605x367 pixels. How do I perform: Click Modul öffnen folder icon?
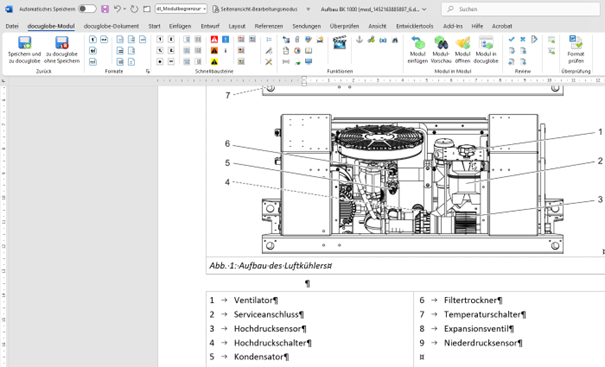463,50
